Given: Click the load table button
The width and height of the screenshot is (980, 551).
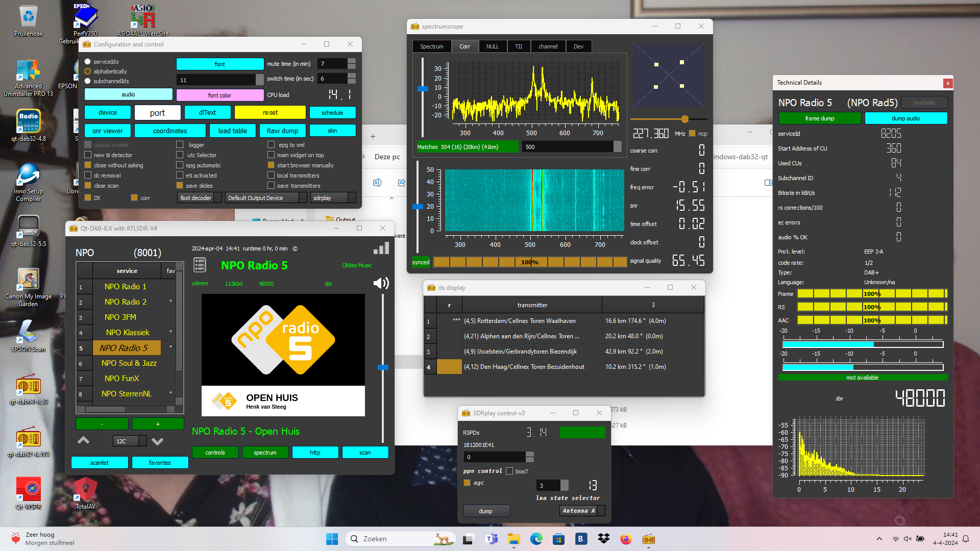Looking at the screenshot, I should click(233, 131).
